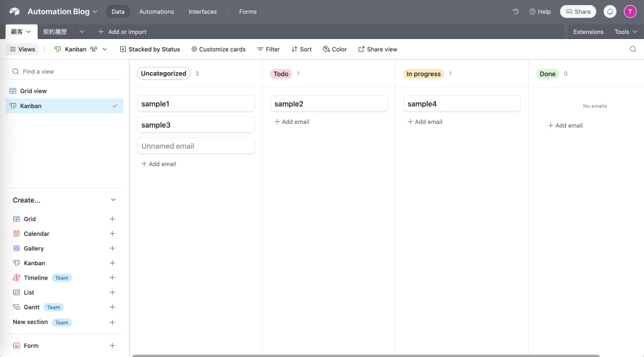
Task: Click the plus icon next to Timeline
Action: coord(113,278)
